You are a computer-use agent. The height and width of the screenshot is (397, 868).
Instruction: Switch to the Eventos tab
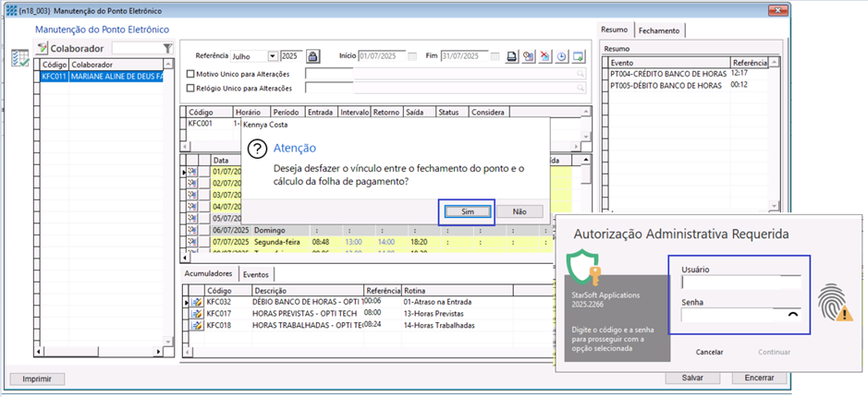point(255,274)
